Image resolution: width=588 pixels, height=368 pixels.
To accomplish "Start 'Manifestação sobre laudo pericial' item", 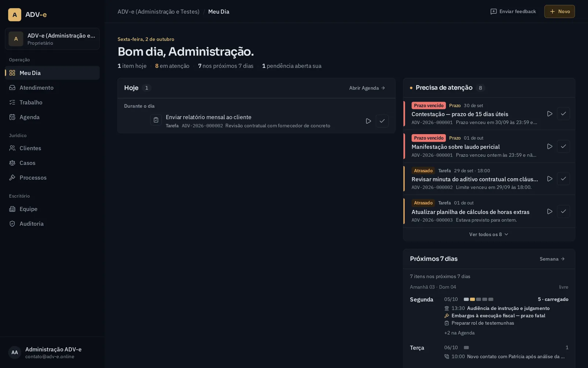I will pyautogui.click(x=550, y=146).
